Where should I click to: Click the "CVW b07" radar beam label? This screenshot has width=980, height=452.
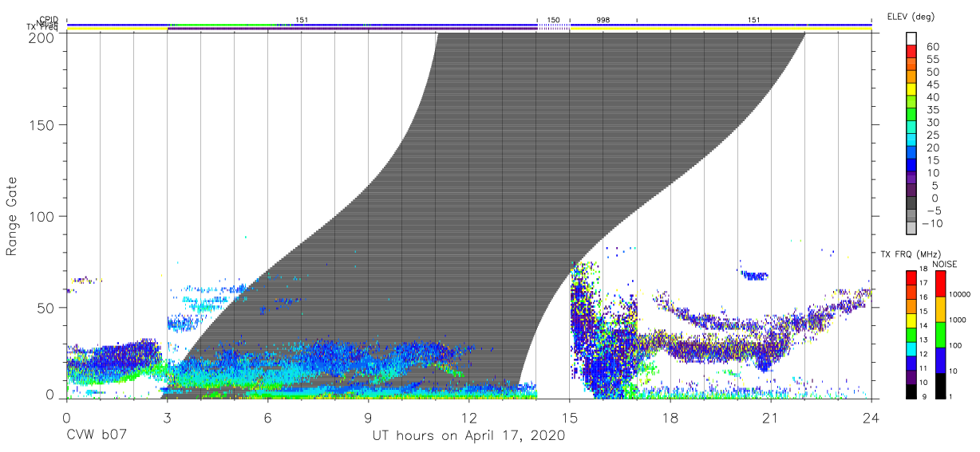click(x=96, y=436)
